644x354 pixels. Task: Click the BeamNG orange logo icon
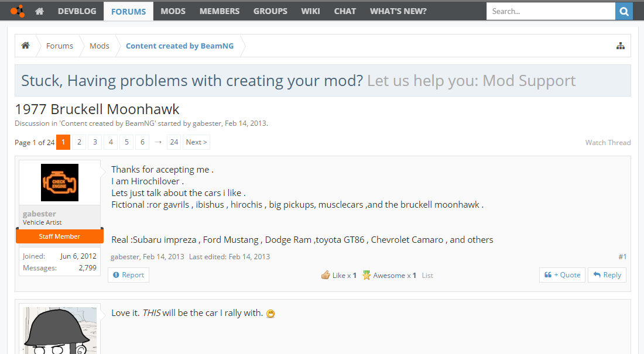[17, 11]
